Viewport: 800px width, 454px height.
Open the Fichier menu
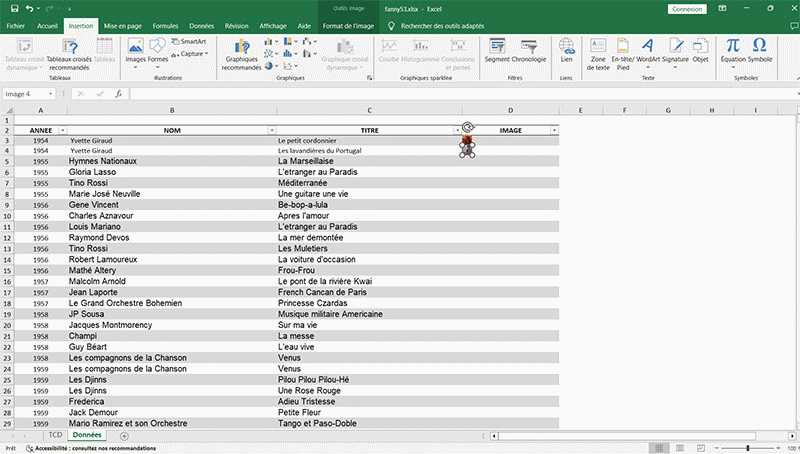point(16,26)
